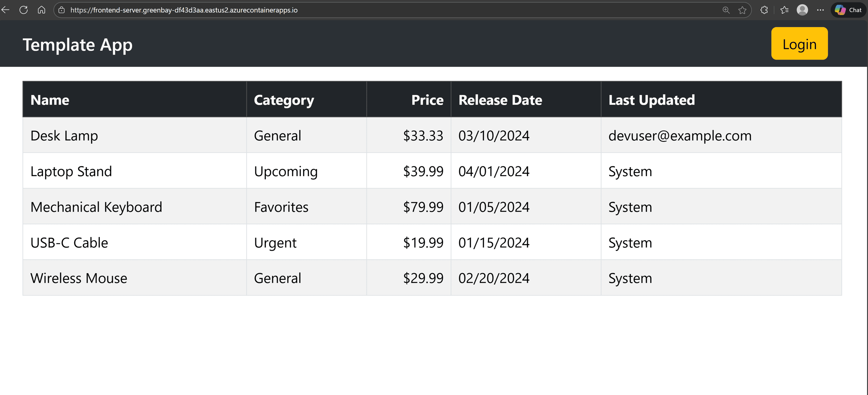Open site security lock info
868x395 pixels.
[62, 10]
